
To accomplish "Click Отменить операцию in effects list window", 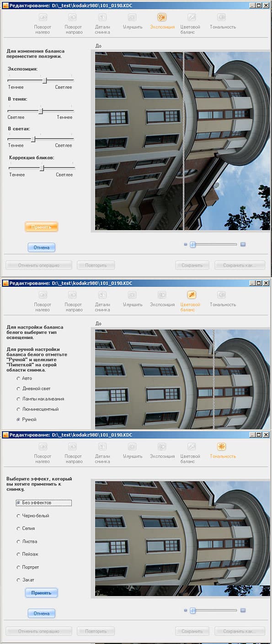I will (39, 632).
